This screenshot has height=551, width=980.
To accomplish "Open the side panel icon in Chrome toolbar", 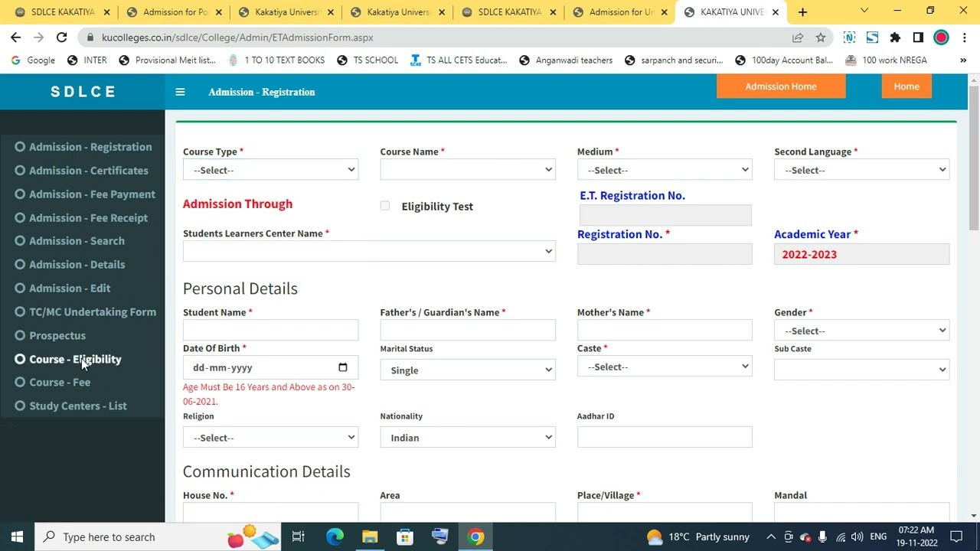I will (918, 37).
